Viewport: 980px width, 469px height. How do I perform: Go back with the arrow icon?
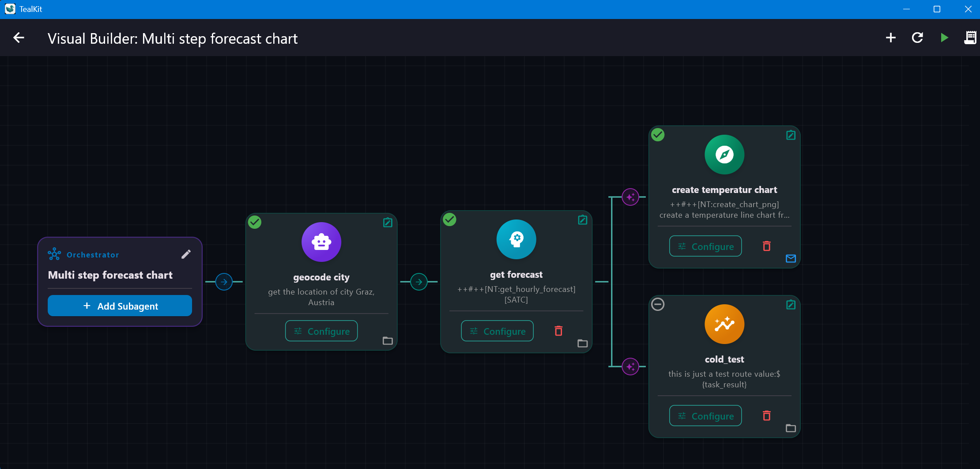[19, 38]
